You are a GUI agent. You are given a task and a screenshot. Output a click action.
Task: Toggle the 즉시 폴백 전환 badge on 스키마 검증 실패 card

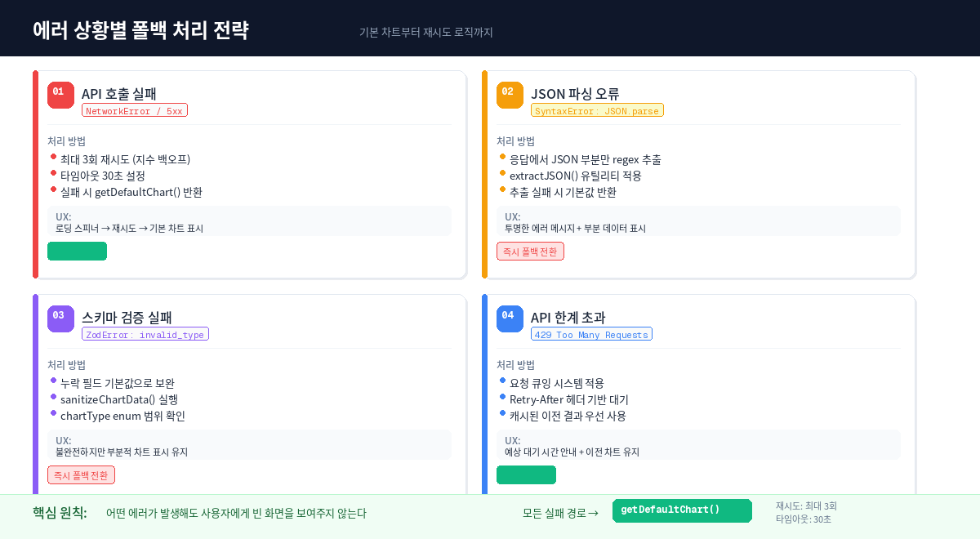pyautogui.click(x=81, y=474)
